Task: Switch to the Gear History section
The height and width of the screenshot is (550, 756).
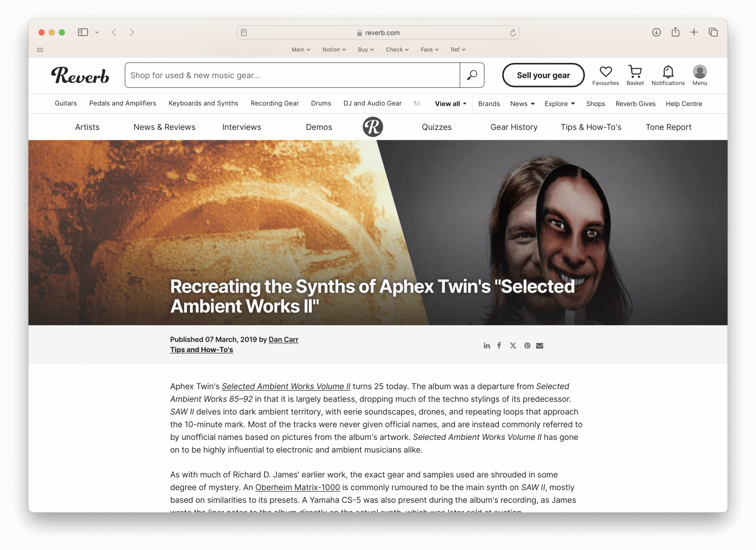Action: tap(514, 127)
